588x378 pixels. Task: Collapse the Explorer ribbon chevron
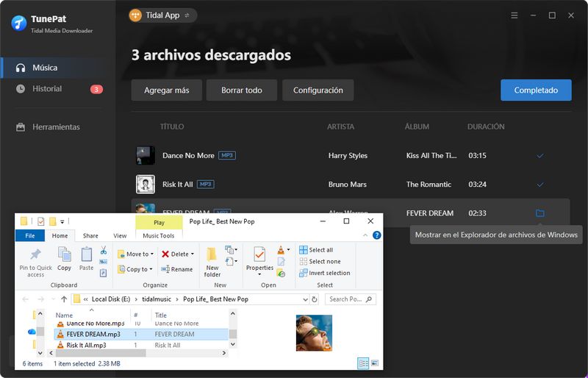(365, 235)
